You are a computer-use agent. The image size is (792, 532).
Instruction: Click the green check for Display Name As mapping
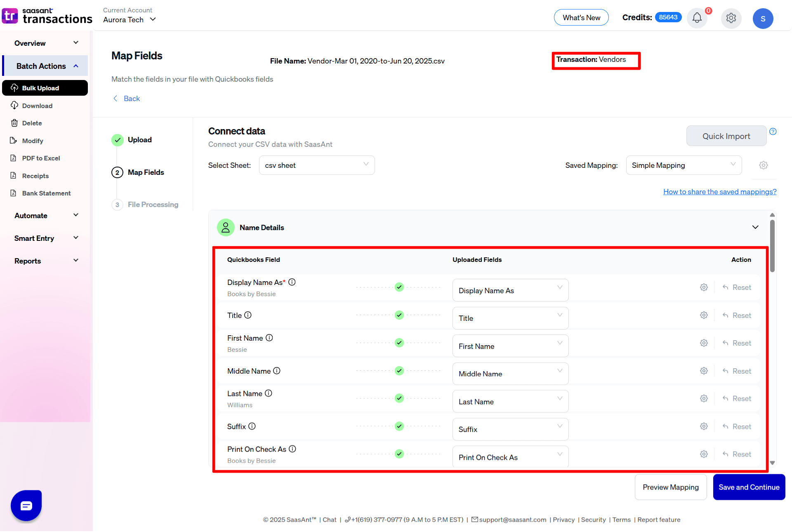click(x=399, y=287)
